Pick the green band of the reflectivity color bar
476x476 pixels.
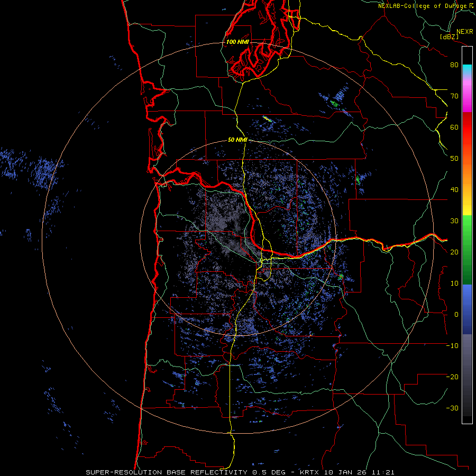(467, 250)
